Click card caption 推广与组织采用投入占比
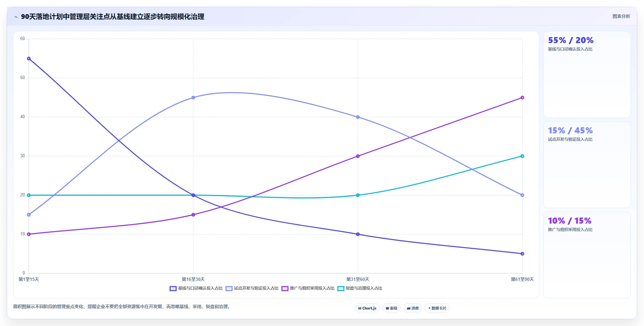644x326 pixels. (x=570, y=230)
